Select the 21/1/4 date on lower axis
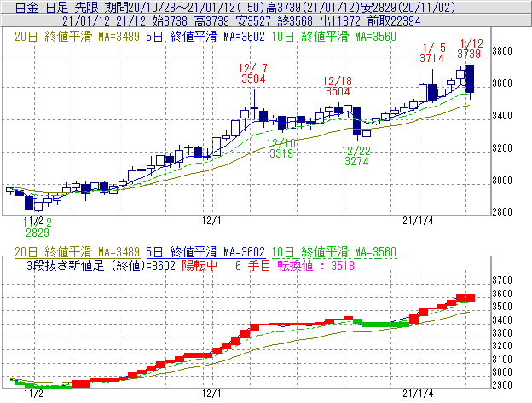The width and height of the screenshot is (532, 403). pos(417,394)
